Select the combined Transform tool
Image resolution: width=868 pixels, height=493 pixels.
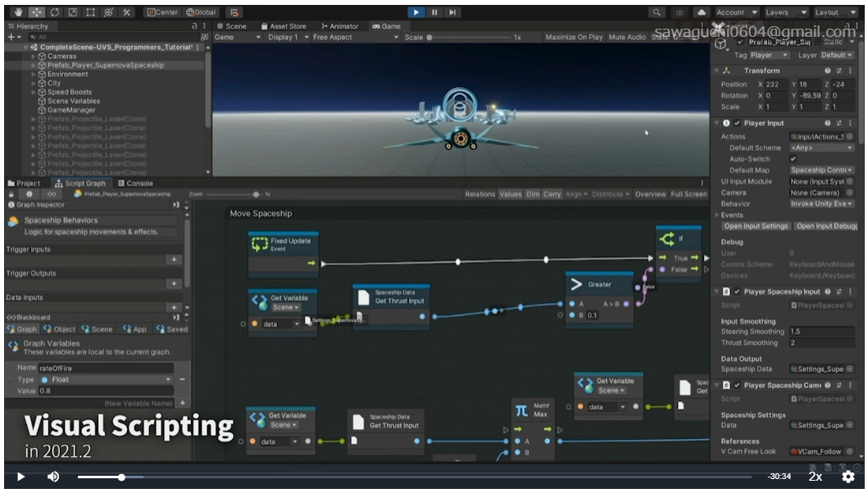tap(108, 12)
